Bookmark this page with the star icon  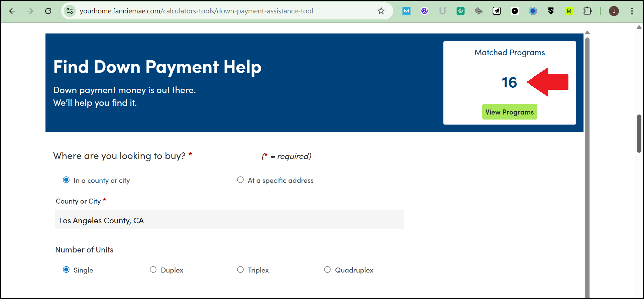point(381,11)
